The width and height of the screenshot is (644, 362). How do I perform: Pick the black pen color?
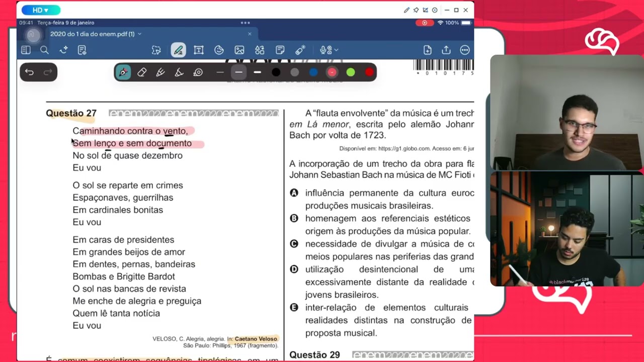pos(276,72)
